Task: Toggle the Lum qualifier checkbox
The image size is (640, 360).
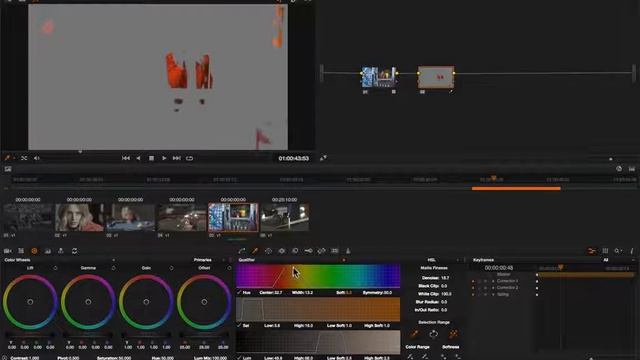Action: (x=239, y=358)
